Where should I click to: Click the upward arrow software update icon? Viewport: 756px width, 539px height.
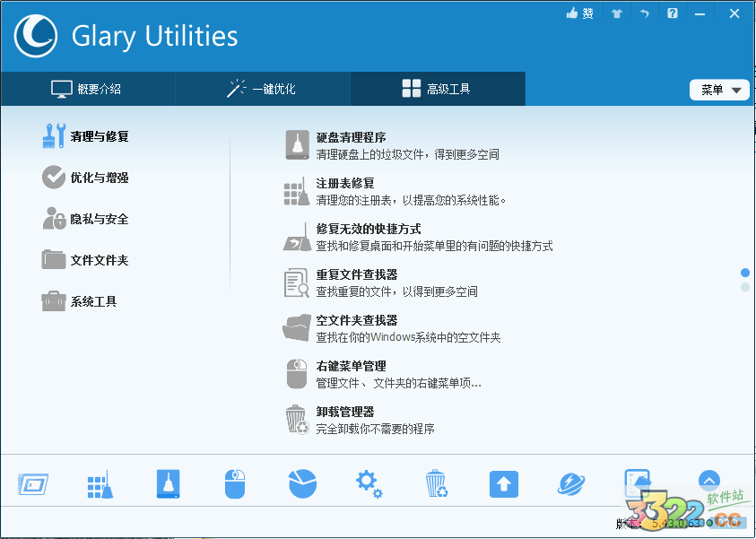coord(504,484)
